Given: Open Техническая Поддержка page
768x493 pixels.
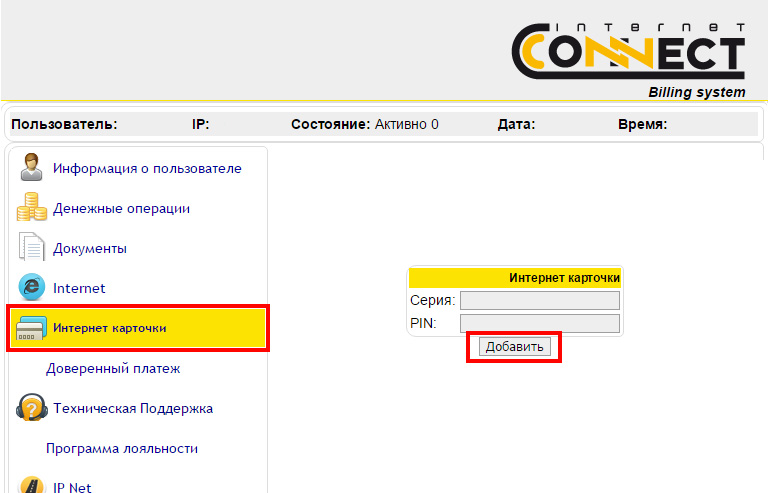Looking at the screenshot, I should 133,408.
